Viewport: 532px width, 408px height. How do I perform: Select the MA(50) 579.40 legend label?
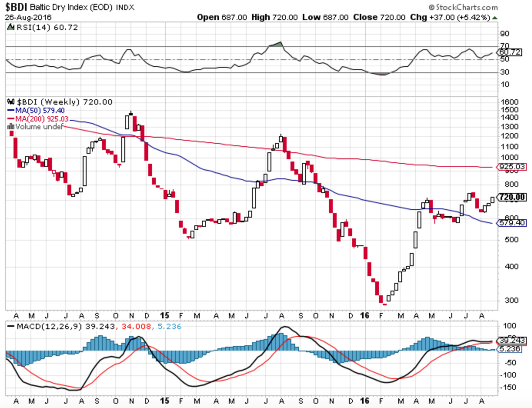(x=40, y=111)
